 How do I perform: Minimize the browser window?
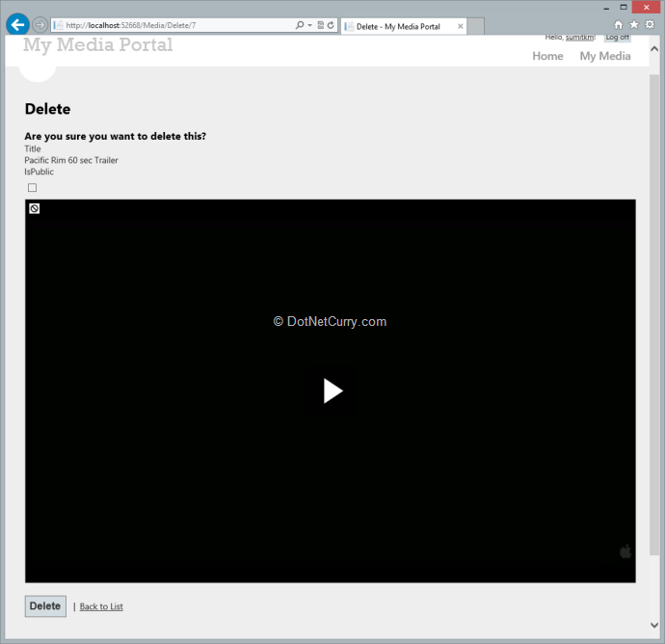pos(606,8)
